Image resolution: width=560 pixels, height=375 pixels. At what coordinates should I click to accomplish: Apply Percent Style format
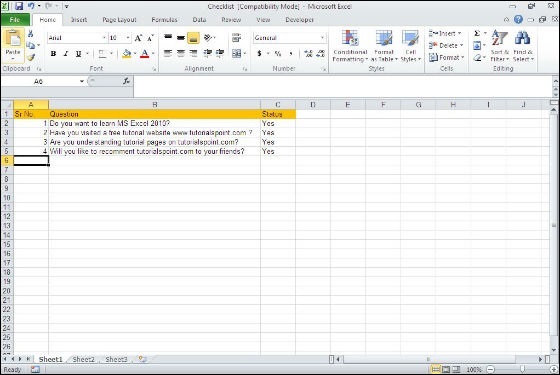point(278,54)
